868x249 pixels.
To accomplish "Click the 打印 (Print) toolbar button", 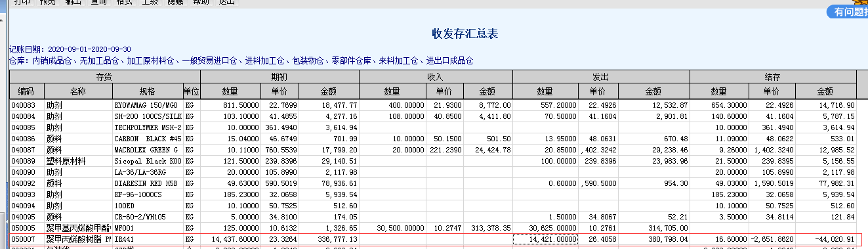I will (21, 2).
